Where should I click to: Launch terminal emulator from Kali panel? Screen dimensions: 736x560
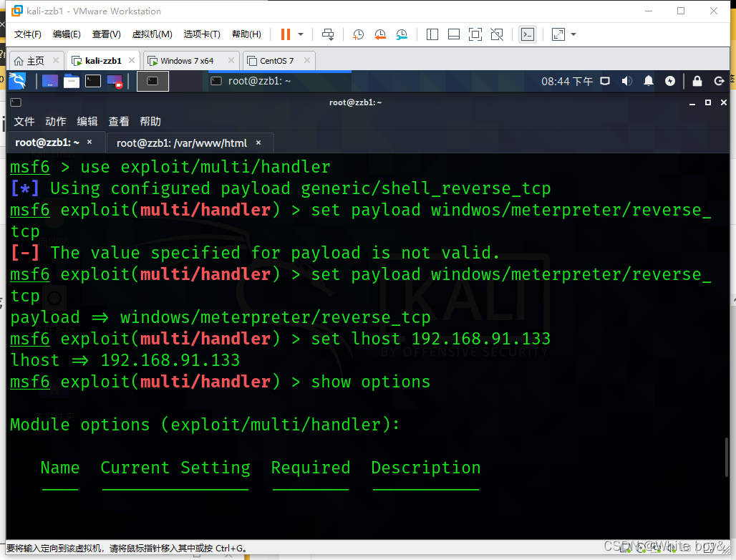pos(93,81)
